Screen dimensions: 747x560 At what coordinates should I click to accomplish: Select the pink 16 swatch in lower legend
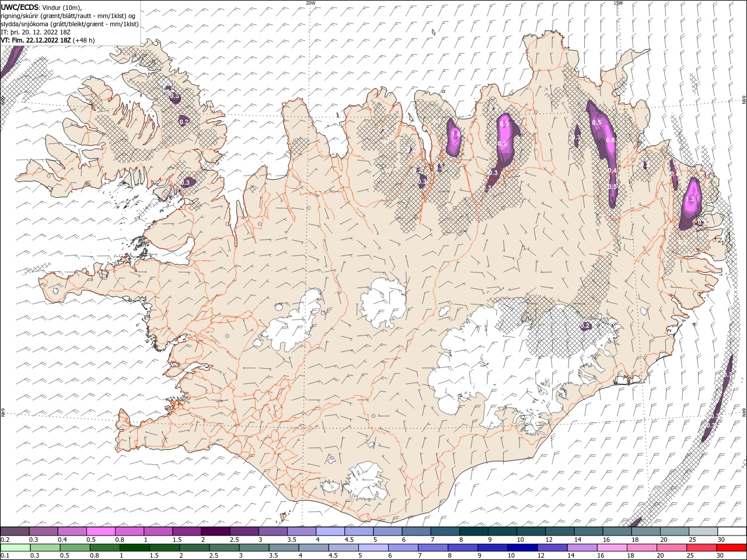tap(612, 547)
